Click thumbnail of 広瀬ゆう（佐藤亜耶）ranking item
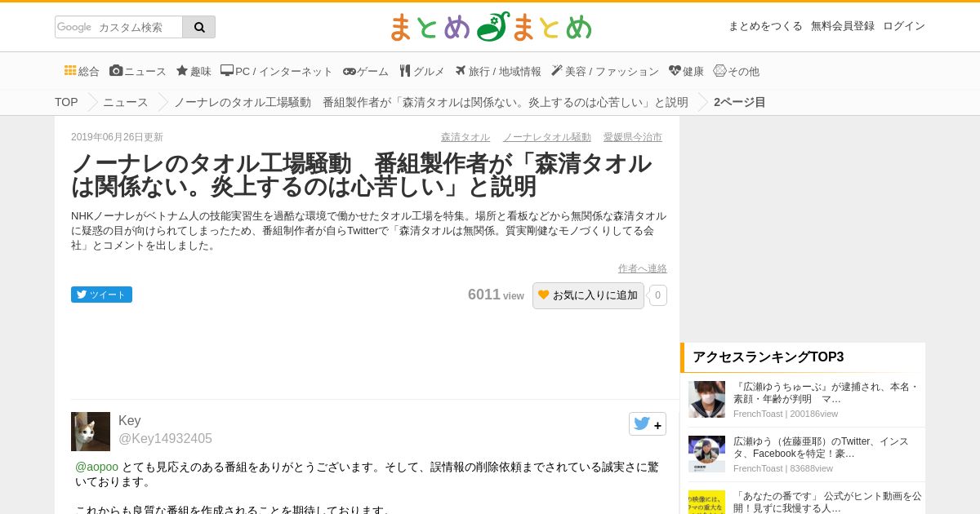This screenshot has height=514, width=980. pyautogui.click(x=706, y=454)
